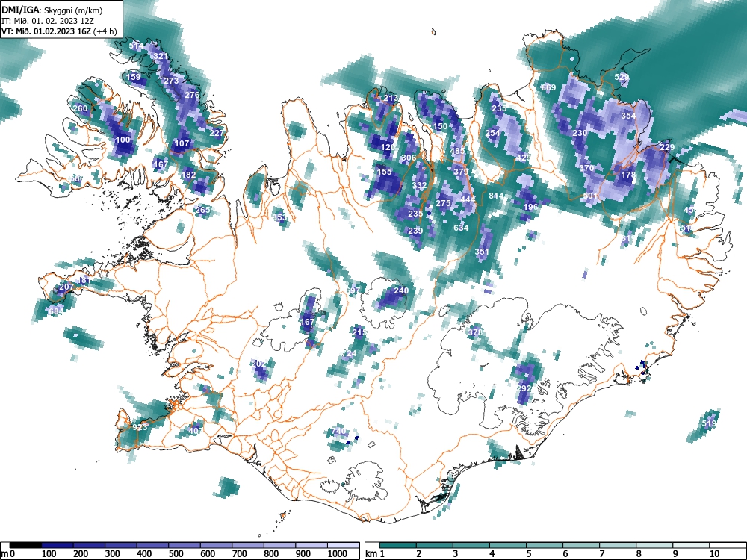Screen dimensions: 747x560
Task: Click the '182' visibility label
Action: click(189, 175)
